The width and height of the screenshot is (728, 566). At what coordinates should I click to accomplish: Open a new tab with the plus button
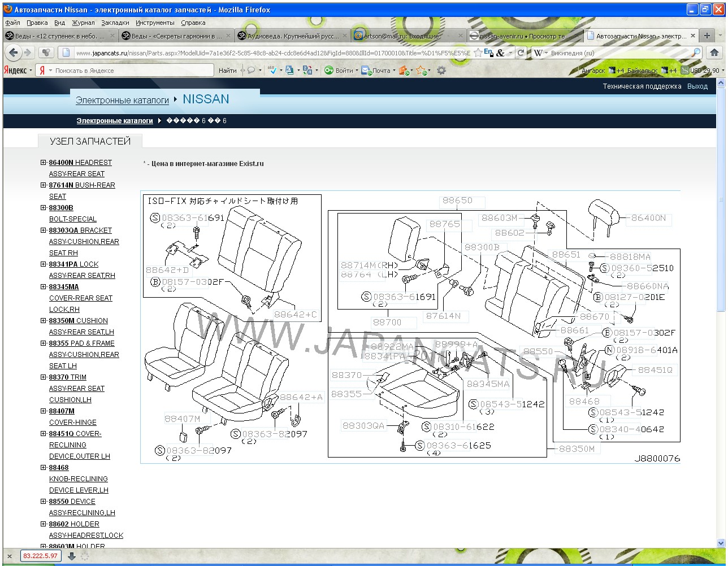point(707,36)
